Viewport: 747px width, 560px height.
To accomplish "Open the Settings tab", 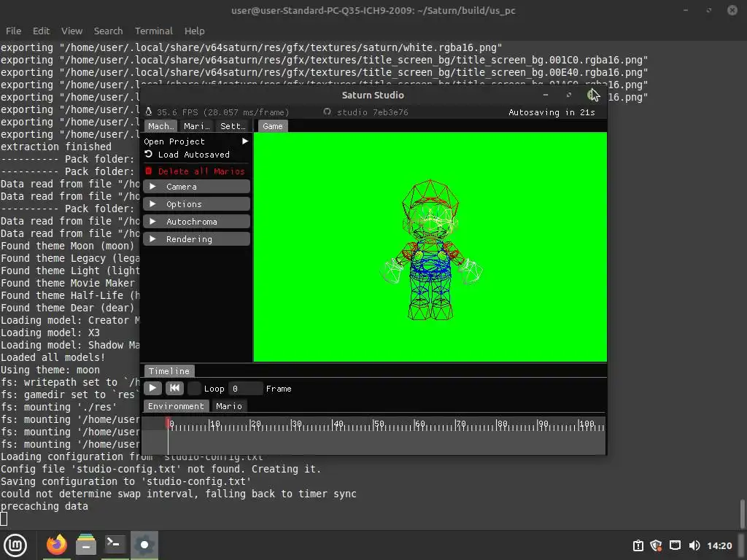I will click(x=233, y=126).
